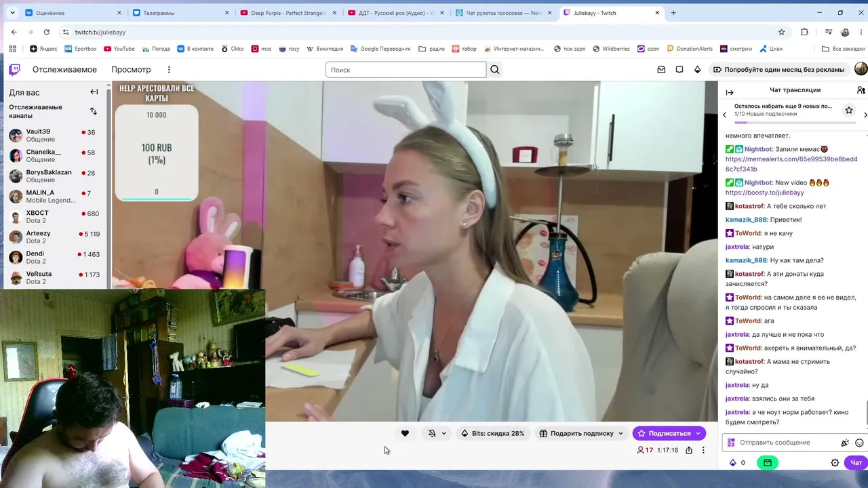Open the browser extensions puzzle icon
This screenshot has width=868, height=488.
pos(804,32)
